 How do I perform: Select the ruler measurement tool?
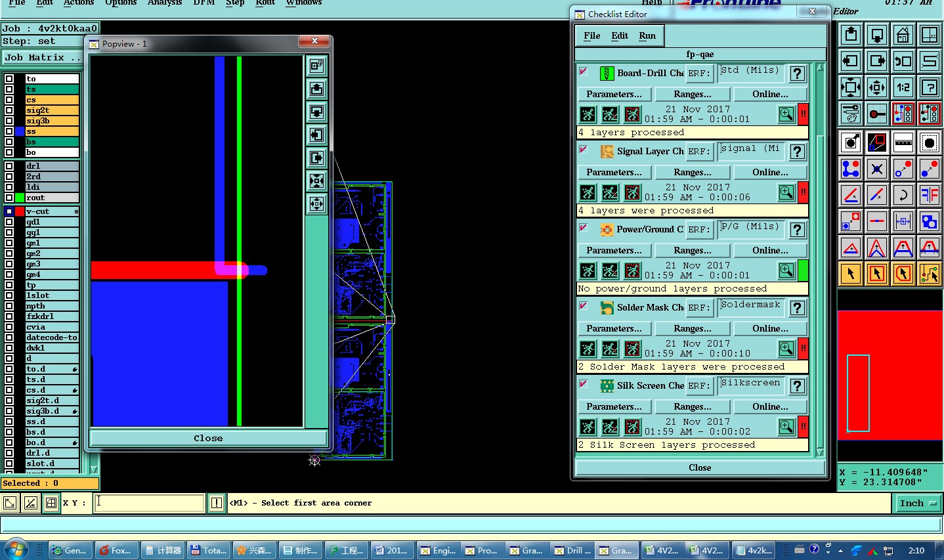point(903,142)
